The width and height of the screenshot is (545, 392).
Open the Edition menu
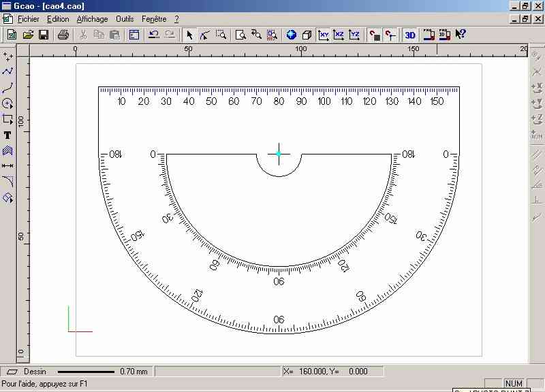tap(58, 19)
